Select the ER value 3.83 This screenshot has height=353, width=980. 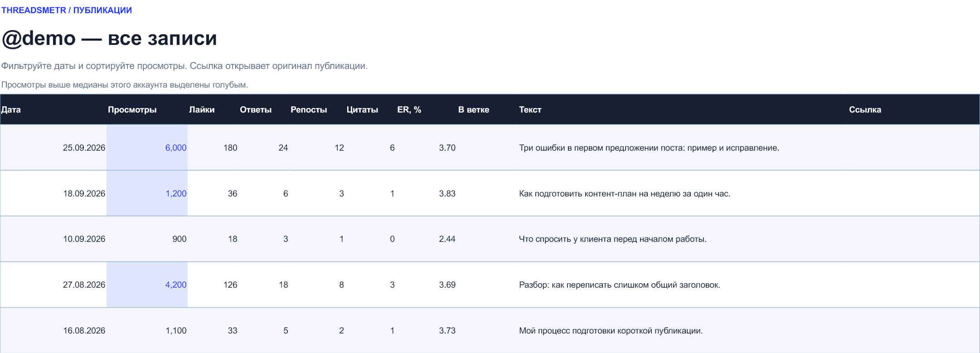[447, 193]
